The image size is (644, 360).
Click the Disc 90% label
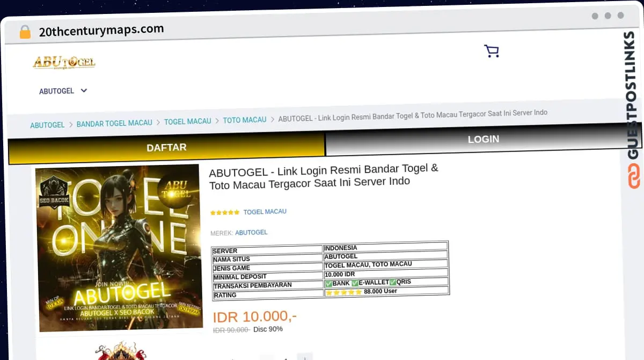268,329
